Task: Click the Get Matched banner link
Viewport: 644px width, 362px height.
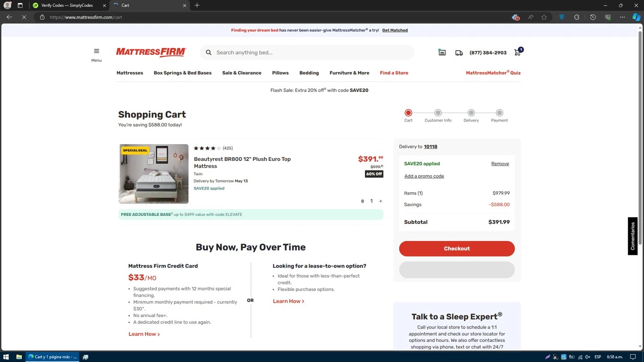Action: point(395,30)
